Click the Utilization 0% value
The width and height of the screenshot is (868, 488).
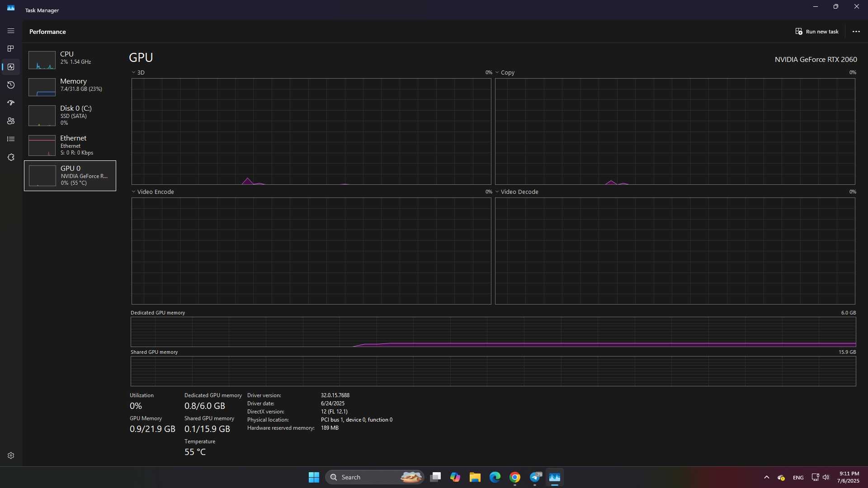click(x=136, y=406)
